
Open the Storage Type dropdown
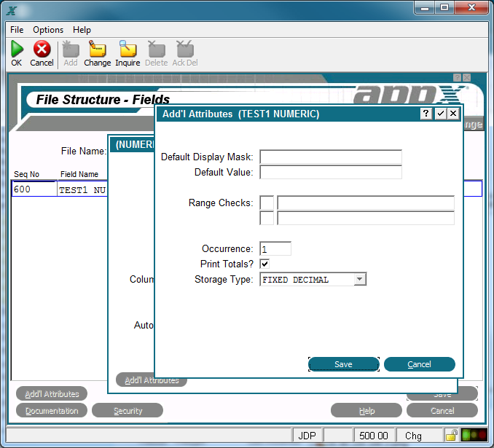click(359, 279)
